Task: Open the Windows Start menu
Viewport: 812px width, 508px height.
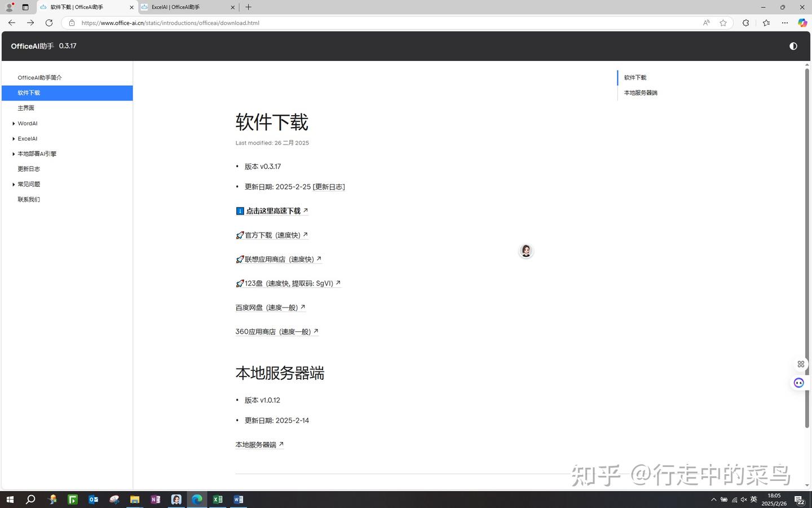Action: coord(10,500)
